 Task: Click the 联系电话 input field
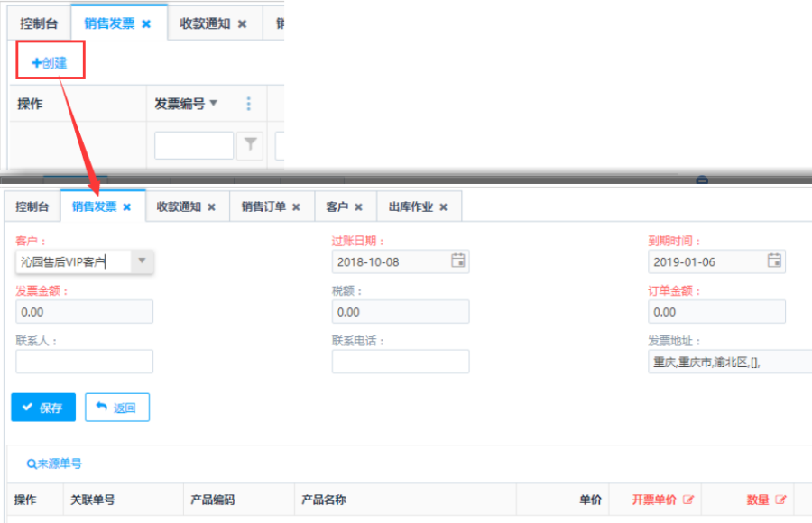[400, 362]
